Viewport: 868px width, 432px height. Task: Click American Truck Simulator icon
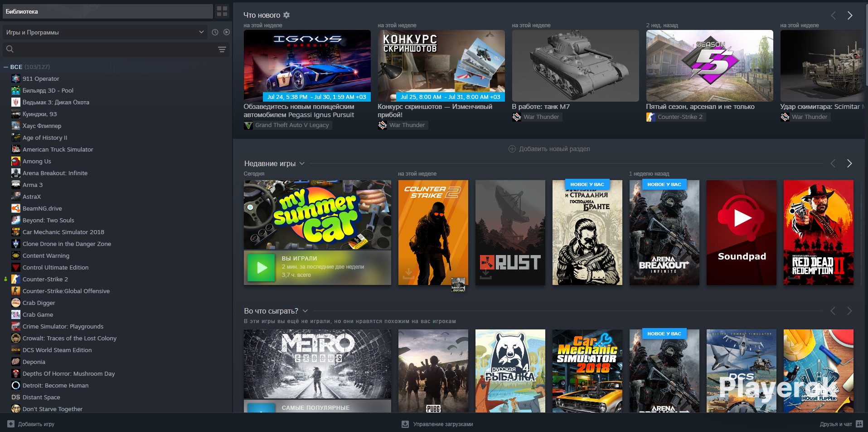[x=16, y=149]
